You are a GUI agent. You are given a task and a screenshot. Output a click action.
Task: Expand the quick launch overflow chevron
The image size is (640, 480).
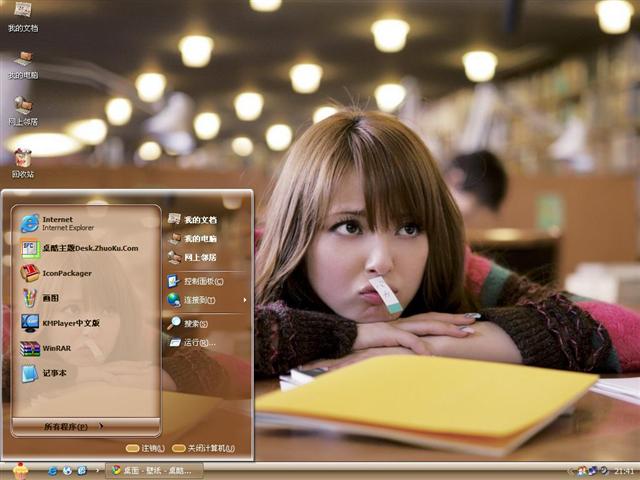(97, 471)
